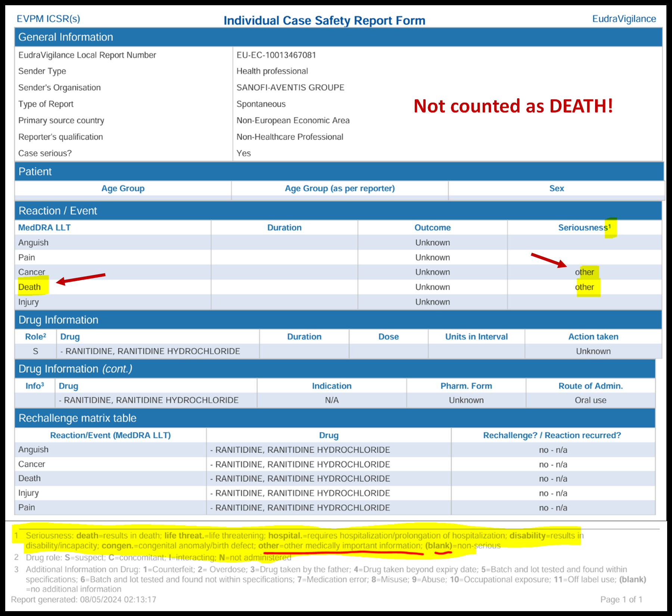Click the Drug Information (cont.) section header
The image size is (672, 616).
(x=335, y=369)
